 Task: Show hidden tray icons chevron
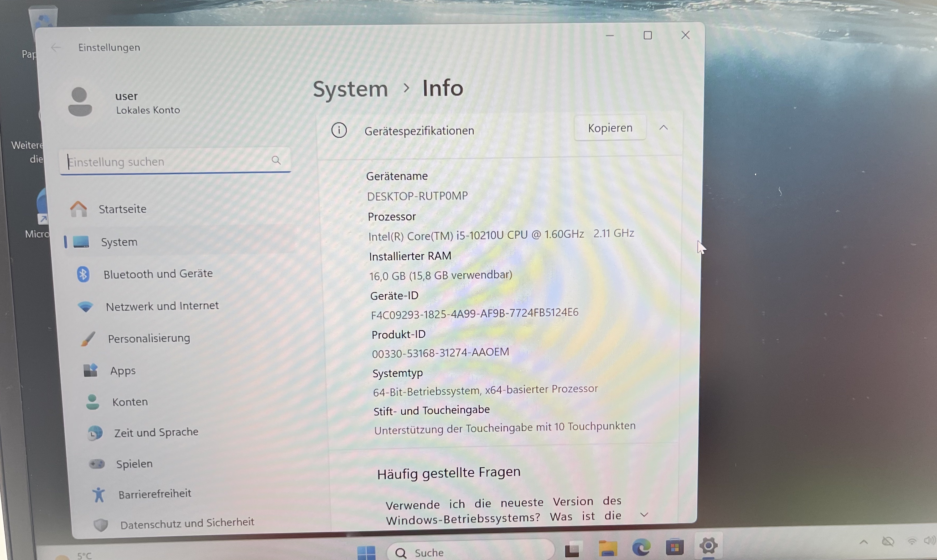[863, 542]
